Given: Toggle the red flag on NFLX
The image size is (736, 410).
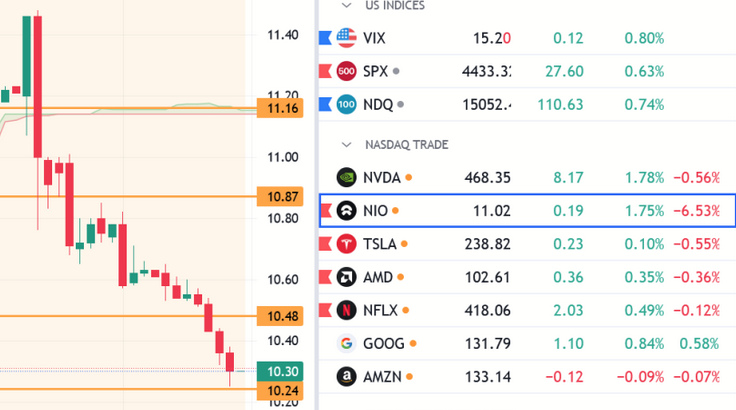Looking at the screenshot, I should tap(324, 310).
